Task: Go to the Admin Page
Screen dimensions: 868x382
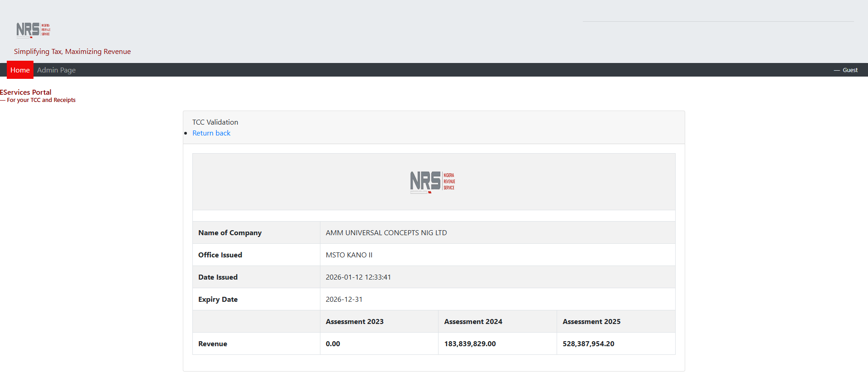Action: [x=57, y=70]
